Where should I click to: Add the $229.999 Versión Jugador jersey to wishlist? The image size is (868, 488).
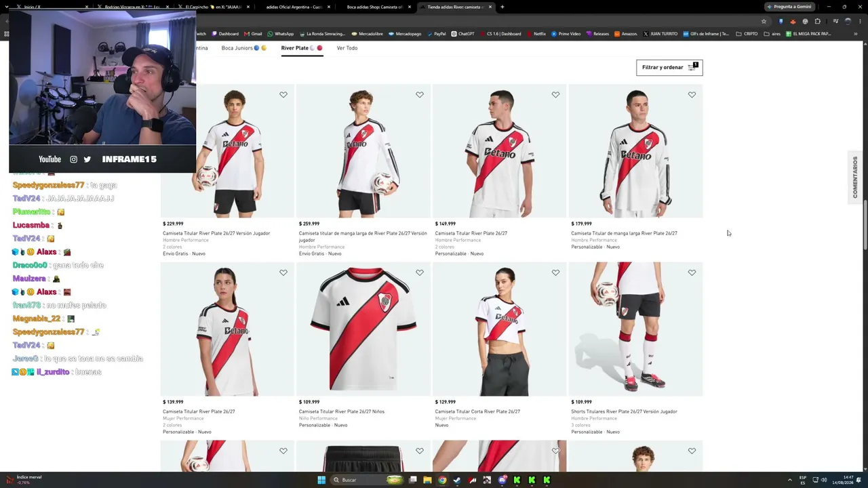[x=283, y=95]
